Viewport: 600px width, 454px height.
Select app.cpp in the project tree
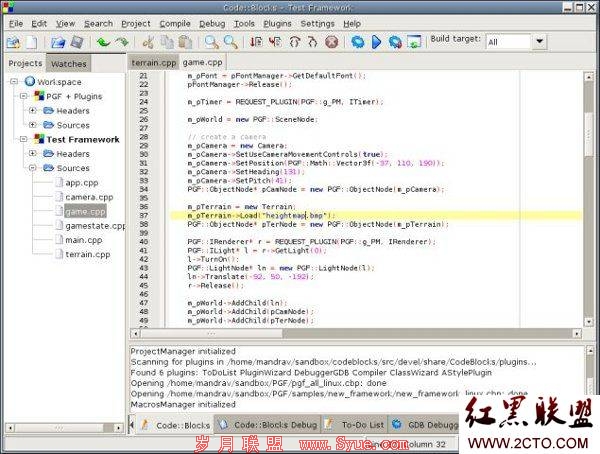82,183
